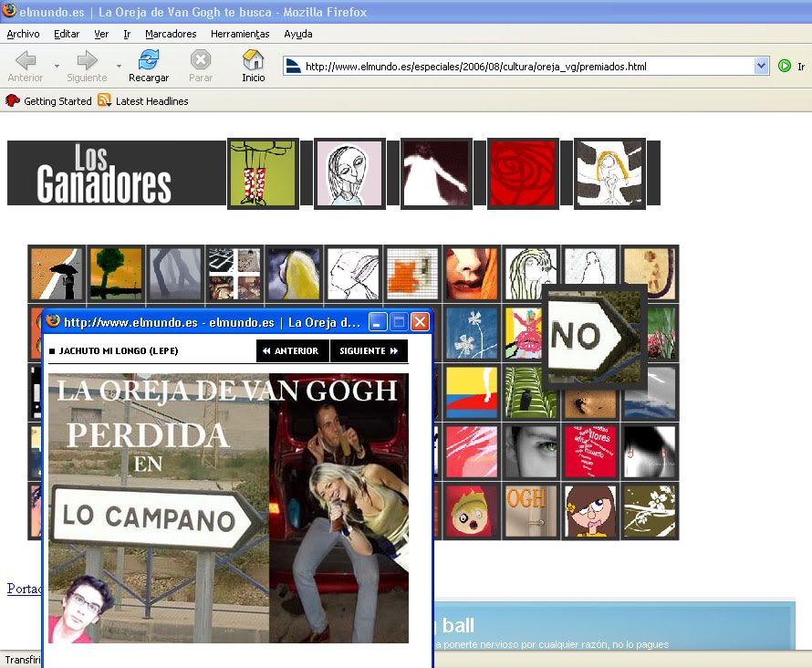Select the white cross collage thumbnail
This screenshot has height=668, width=812.
click(x=234, y=274)
